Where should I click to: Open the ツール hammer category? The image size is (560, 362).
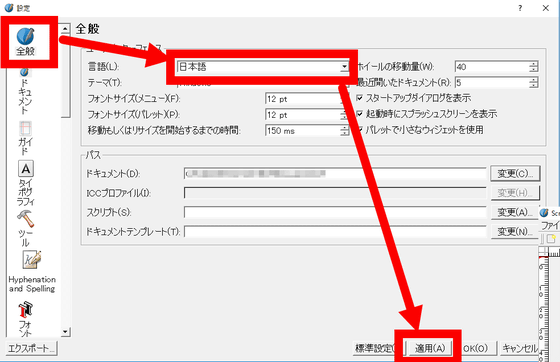coord(25,228)
